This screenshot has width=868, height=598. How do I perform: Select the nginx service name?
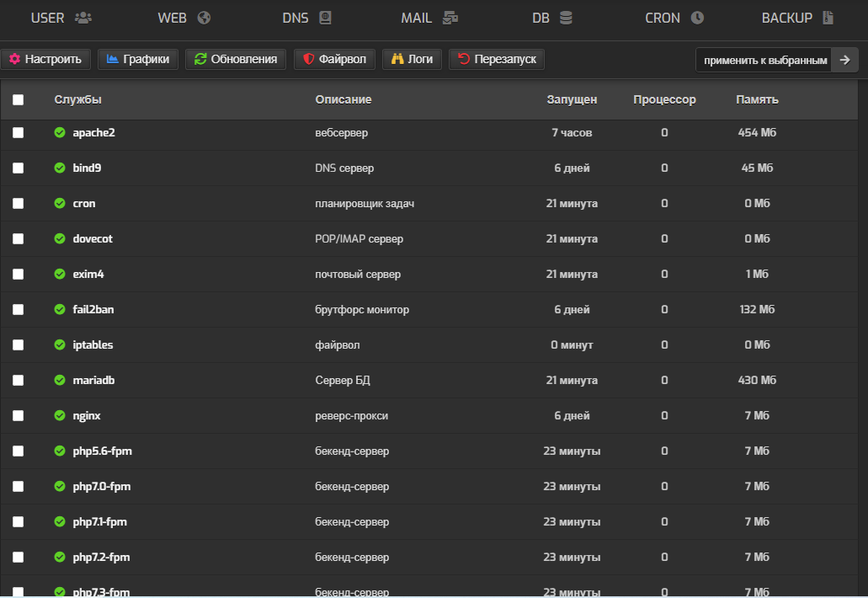click(x=87, y=416)
